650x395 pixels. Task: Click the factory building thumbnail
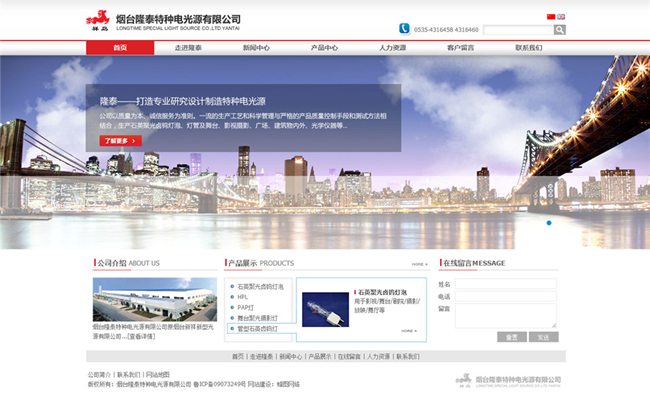click(x=155, y=299)
